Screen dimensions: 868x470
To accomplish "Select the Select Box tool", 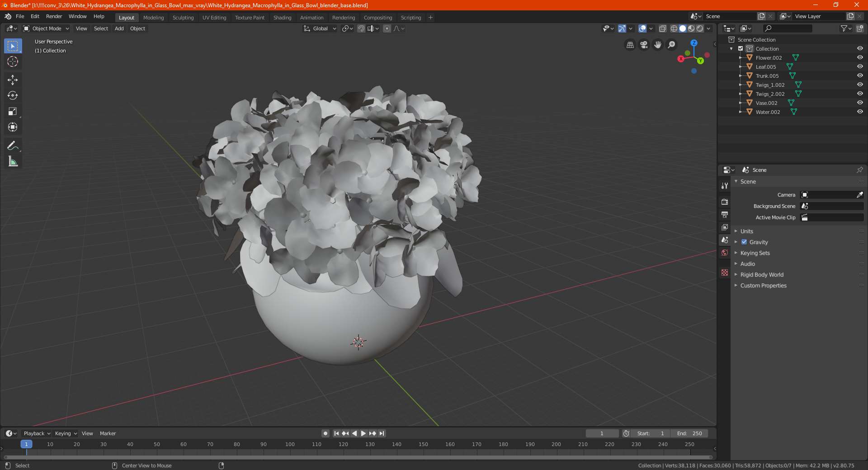I will coord(13,46).
